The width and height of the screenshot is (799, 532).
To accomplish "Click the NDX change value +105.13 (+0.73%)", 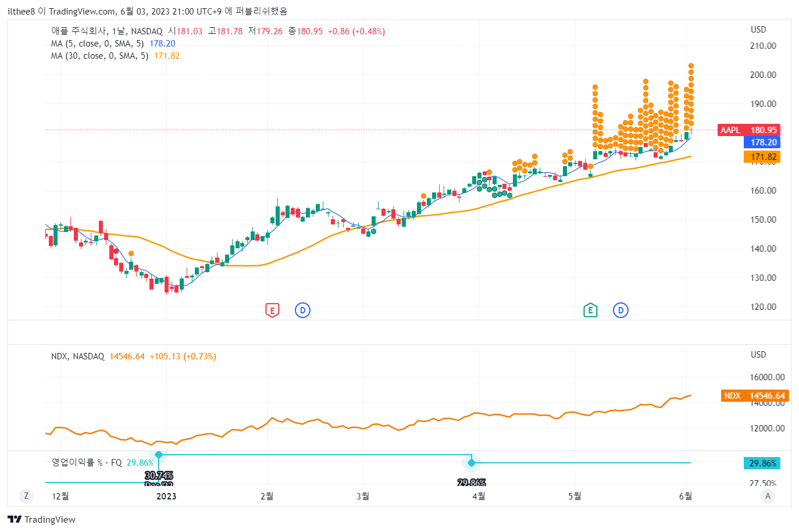I will (183, 356).
